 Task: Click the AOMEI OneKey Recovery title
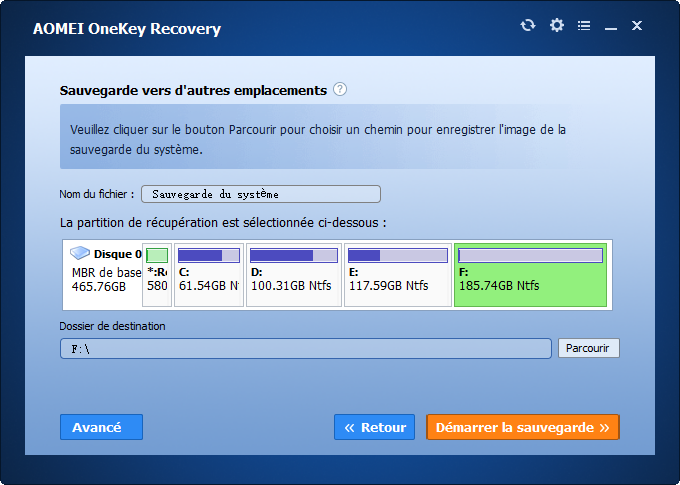point(127,29)
